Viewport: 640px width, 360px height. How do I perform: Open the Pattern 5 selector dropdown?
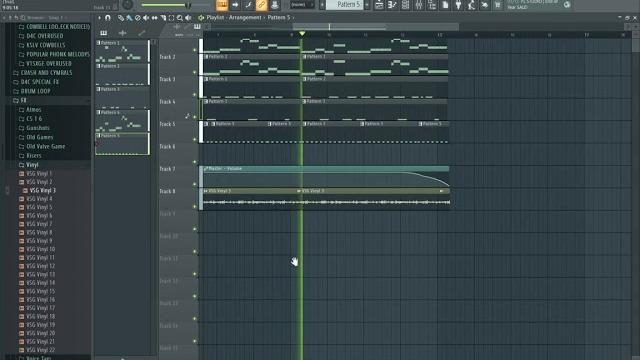(345, 5)
